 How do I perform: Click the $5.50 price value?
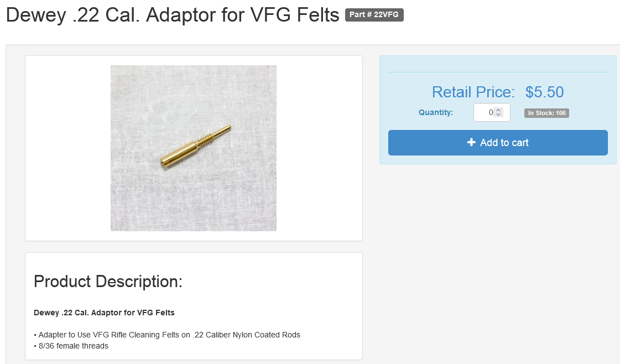pyautogui.click(x=544, y=92)
